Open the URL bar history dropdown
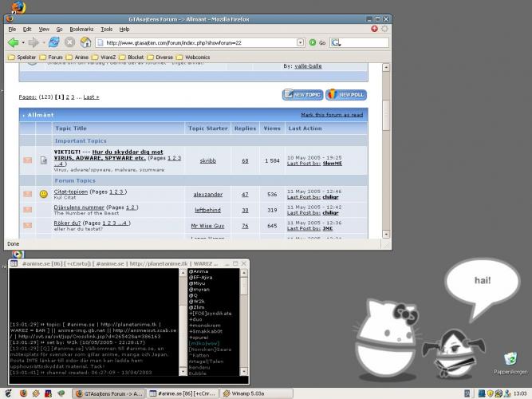 (300, 42)
